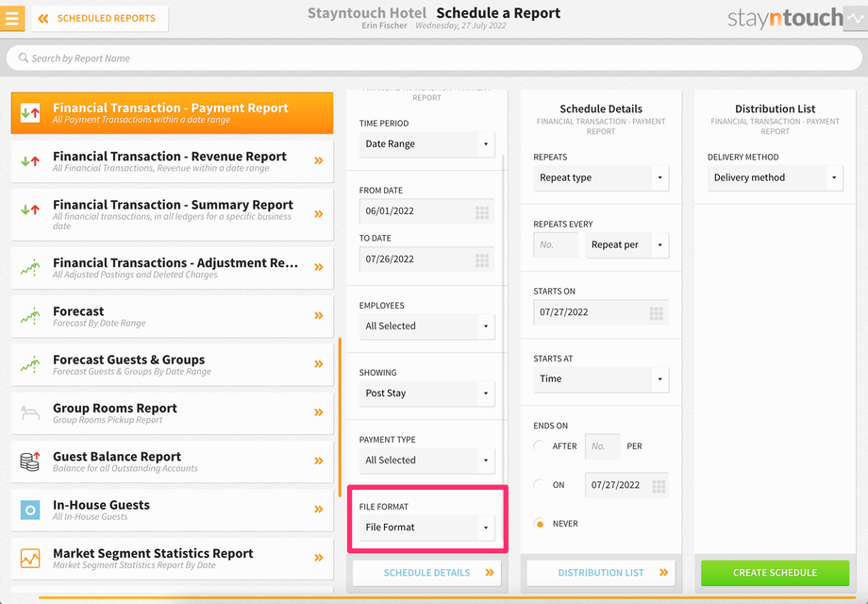This screenshot has width=868, height=604.
Task: Click the chevron beside Forecast
Action: [319, 316]
